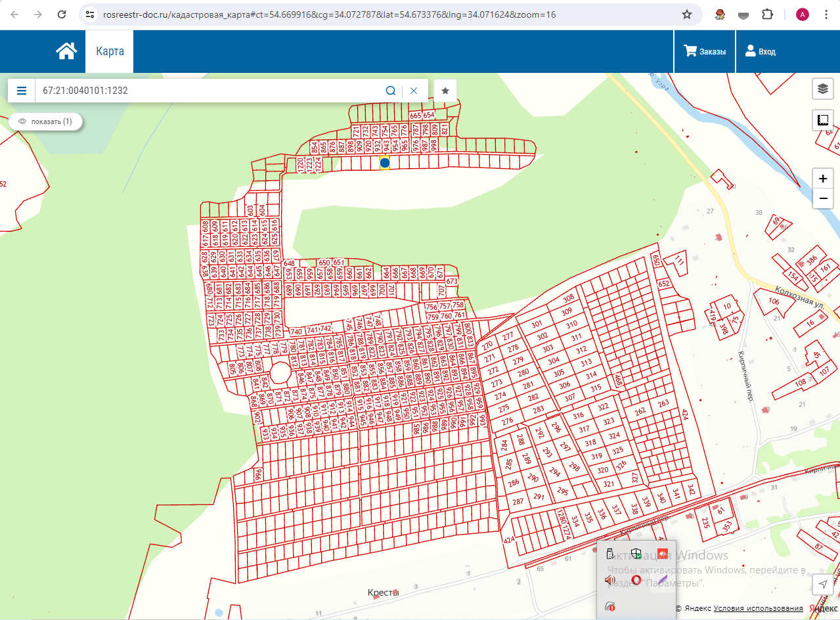840x620 pixels.
Task: Open favorites with the star button on the map
Action: coord(445,91)
